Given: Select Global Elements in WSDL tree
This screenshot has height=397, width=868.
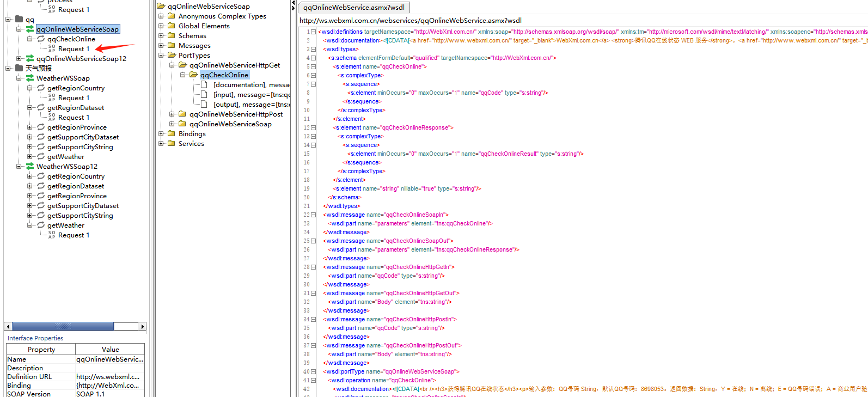Looking at the screenshot, I should (204, 26).
